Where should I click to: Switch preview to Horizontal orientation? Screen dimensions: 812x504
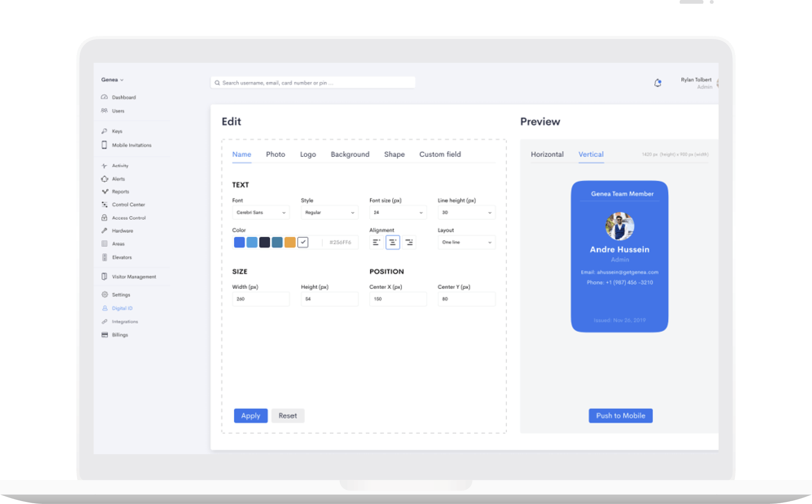click(547, 154)
